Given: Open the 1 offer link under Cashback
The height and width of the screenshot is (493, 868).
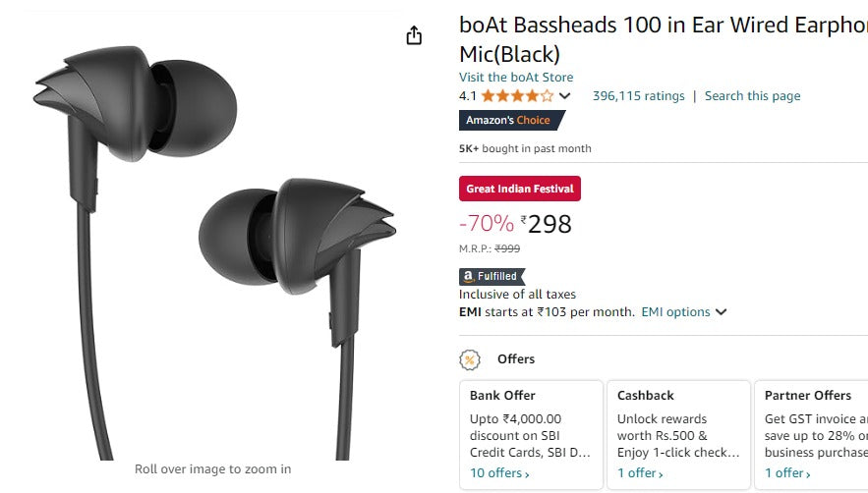Looking at the screenshot, I should coord(640,473).
